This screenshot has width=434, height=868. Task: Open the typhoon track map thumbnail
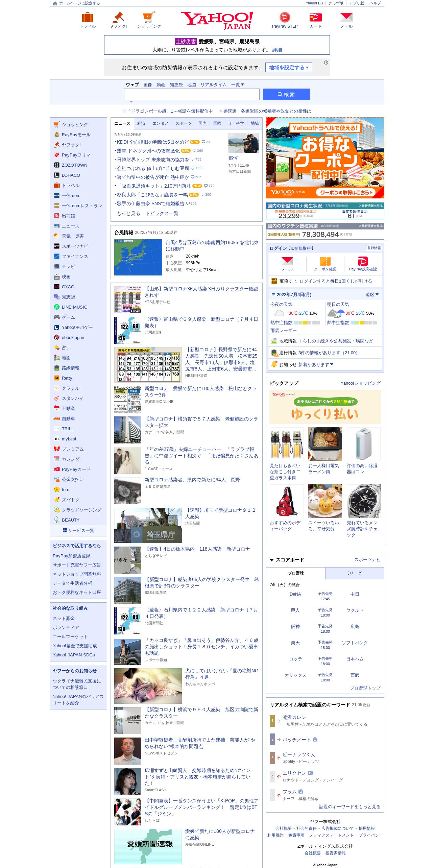pyautogui.click(x=138, y=257)
